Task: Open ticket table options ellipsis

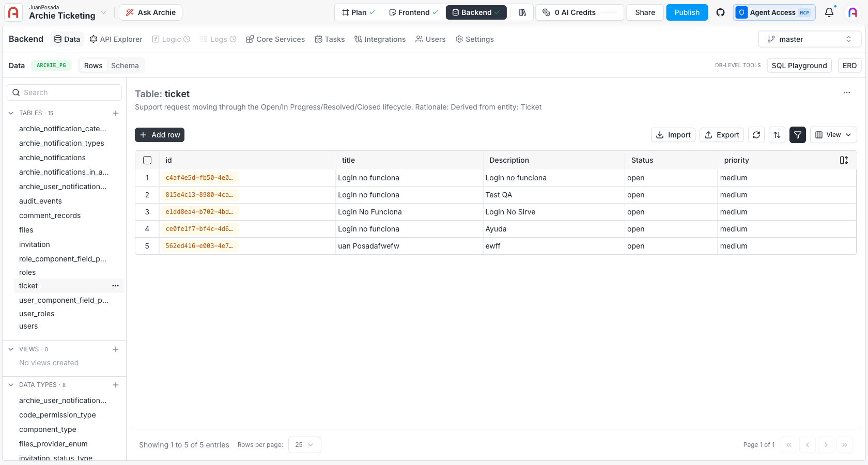Action: tap(115, 286)
